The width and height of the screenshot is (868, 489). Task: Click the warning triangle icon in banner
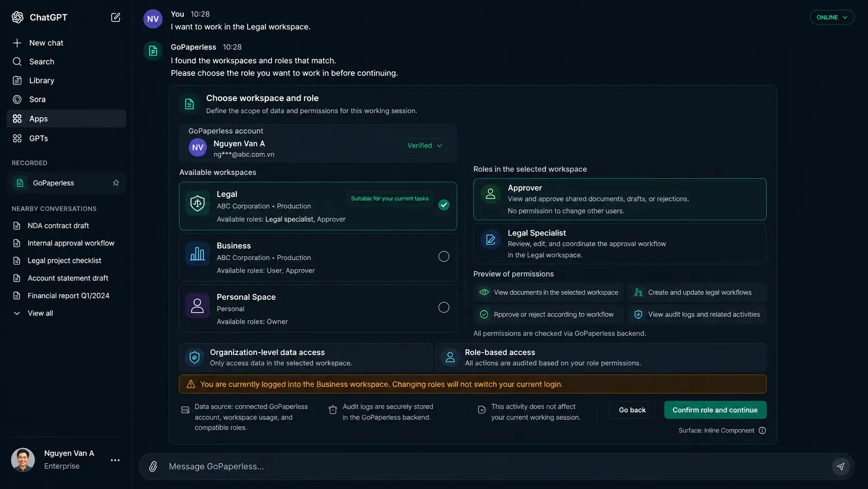(191, 385)
